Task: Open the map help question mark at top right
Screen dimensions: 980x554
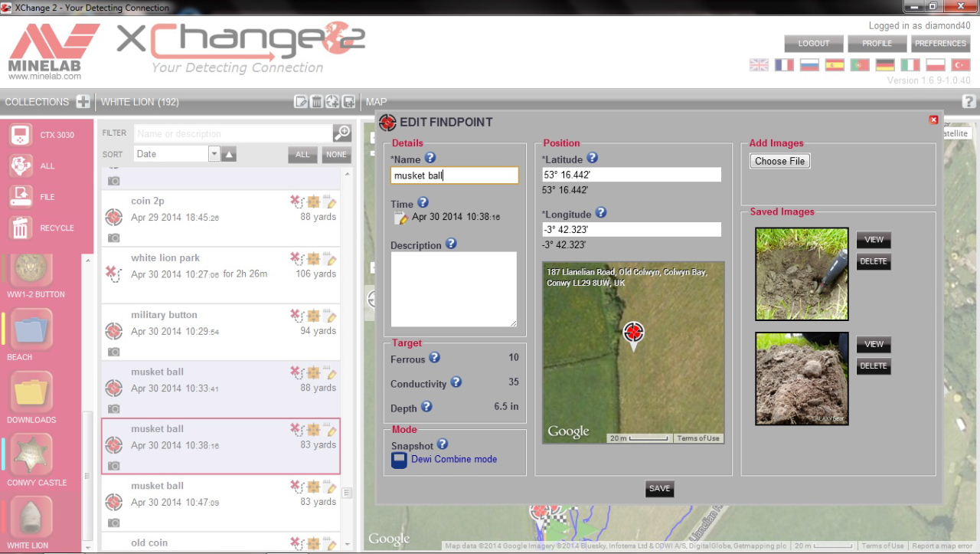Action: (x=969, y=101)
